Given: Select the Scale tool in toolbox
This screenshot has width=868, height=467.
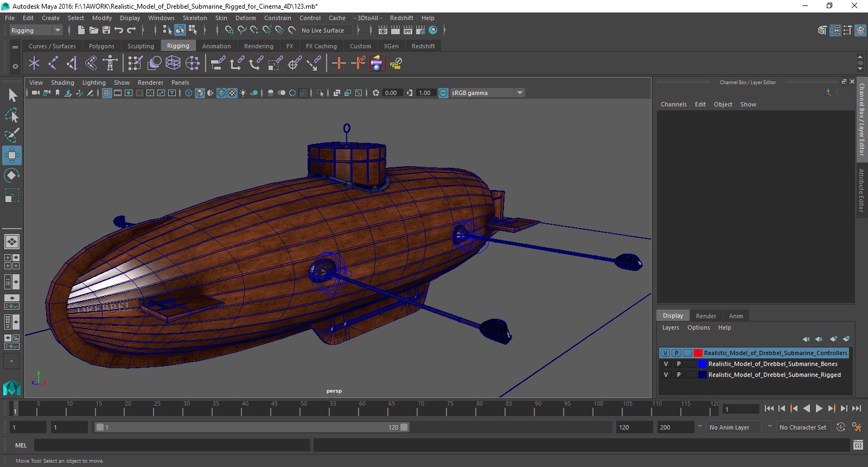Looking at the screenshot, I should [11, 195].
